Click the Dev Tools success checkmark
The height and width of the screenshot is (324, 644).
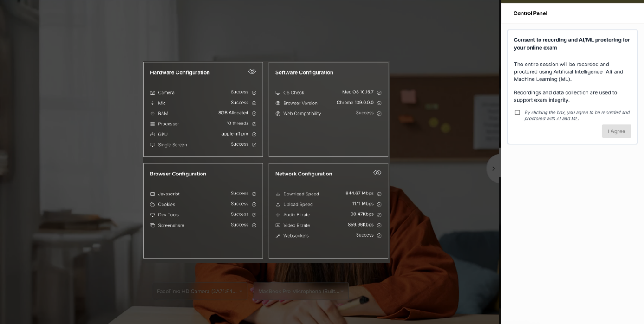click(x=254, y=215)
